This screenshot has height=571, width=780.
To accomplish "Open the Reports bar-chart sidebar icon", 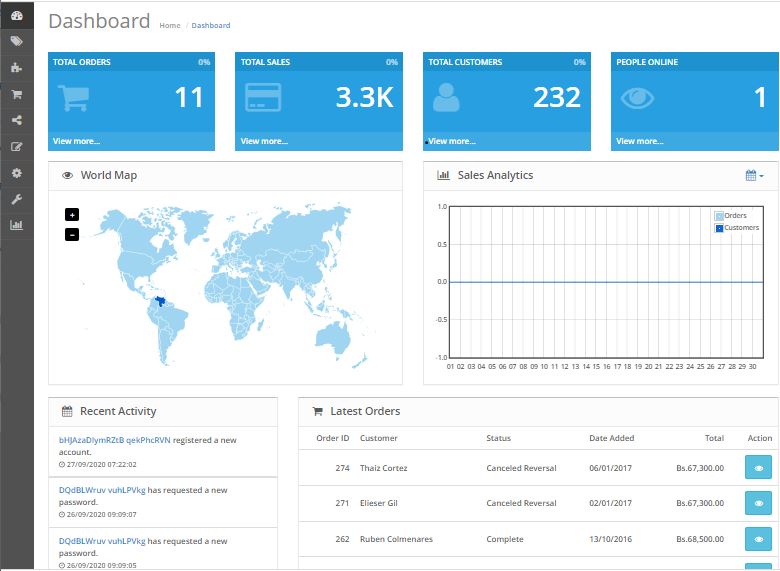I will click(16, 225).
